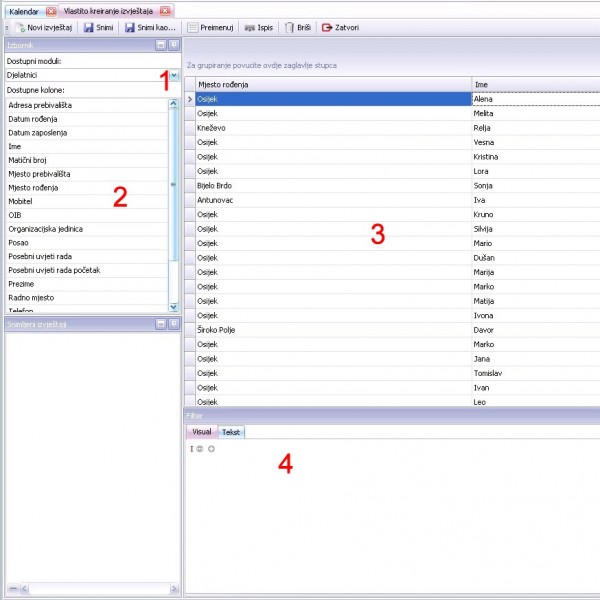The image size is (600, 600).
Task: Click the Kristina name cell
Action: click(536, 157)
